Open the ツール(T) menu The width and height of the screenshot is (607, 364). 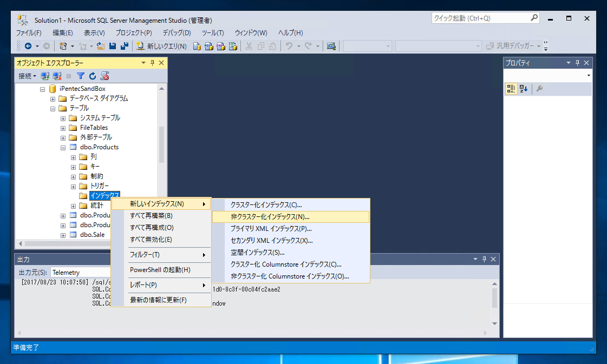coord(212,33)
